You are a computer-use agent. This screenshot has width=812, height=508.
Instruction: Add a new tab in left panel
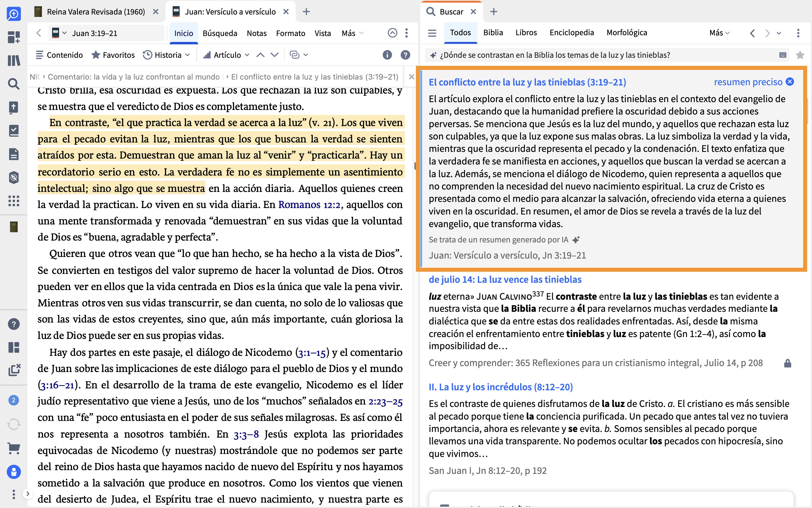(x=306, y=12)
